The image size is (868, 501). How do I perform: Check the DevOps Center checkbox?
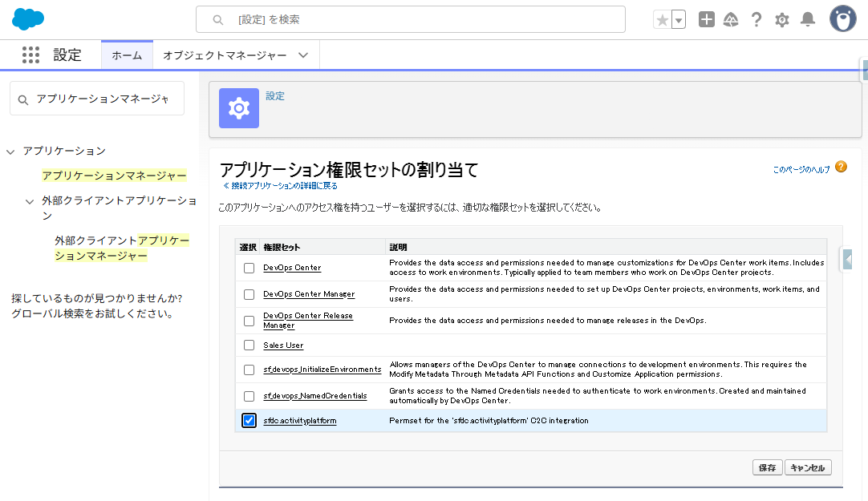[249, 269]
